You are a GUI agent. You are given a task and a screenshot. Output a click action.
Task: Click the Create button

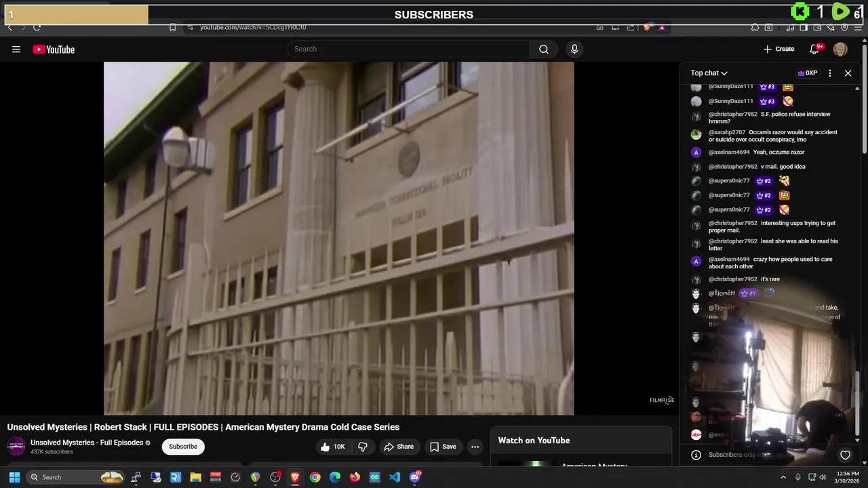[x=778, y=49]
